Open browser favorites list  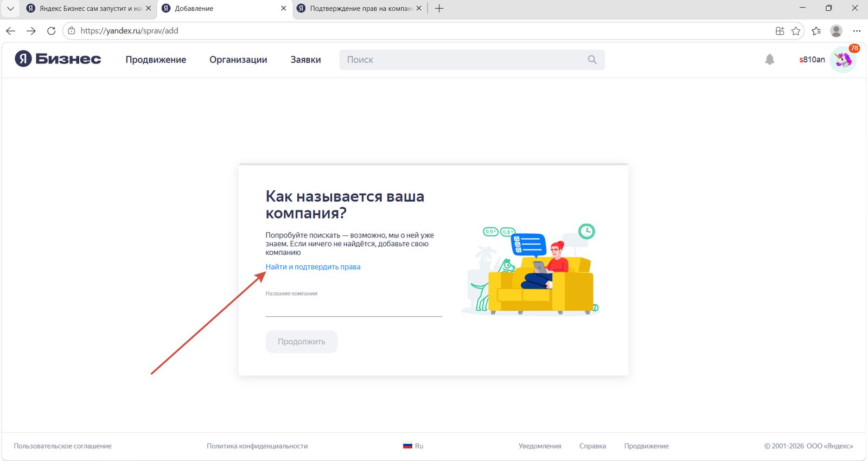coord(816,31)
